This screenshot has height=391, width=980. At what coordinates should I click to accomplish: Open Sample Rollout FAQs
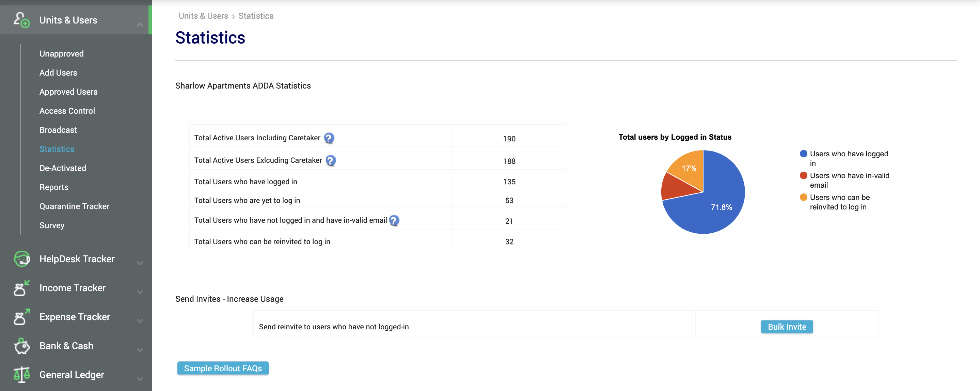click(x=223, y=368)
